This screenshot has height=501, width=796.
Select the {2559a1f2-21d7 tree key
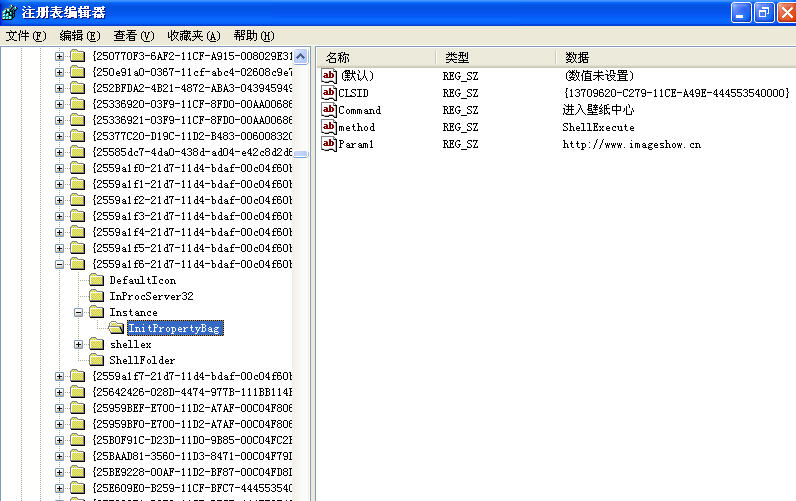pyautogui.click(x=192, y=200)
